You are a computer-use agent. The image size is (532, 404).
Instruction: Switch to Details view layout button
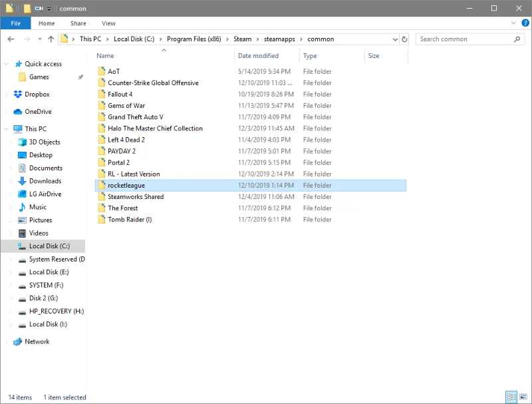[511, 397]
